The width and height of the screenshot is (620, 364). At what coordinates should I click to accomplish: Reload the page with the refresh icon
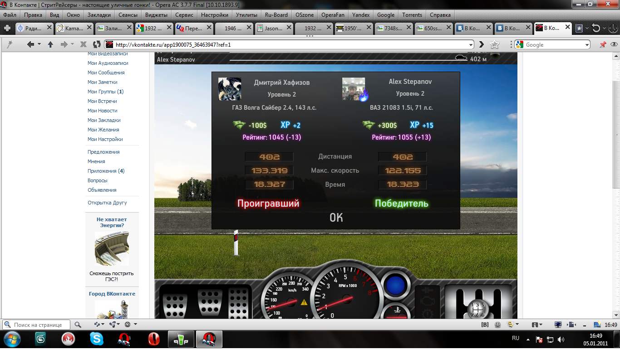pyautogui.click(x=97, y=44)
